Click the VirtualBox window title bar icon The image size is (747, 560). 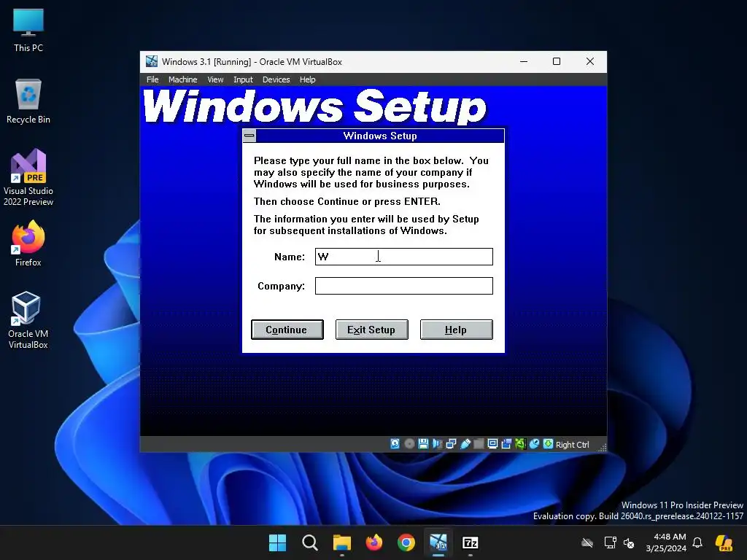pyautogui.click(x=152, y=61)
